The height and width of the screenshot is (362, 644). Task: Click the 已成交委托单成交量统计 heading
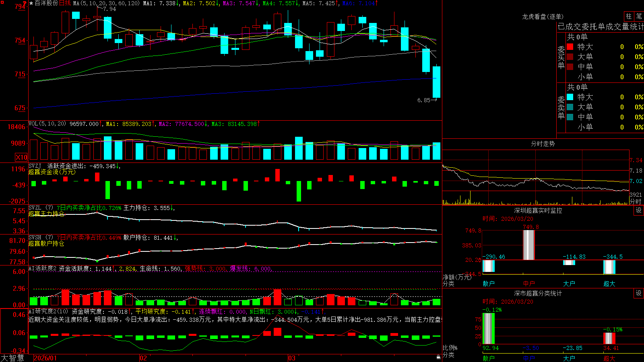click(x=601, y=27)
